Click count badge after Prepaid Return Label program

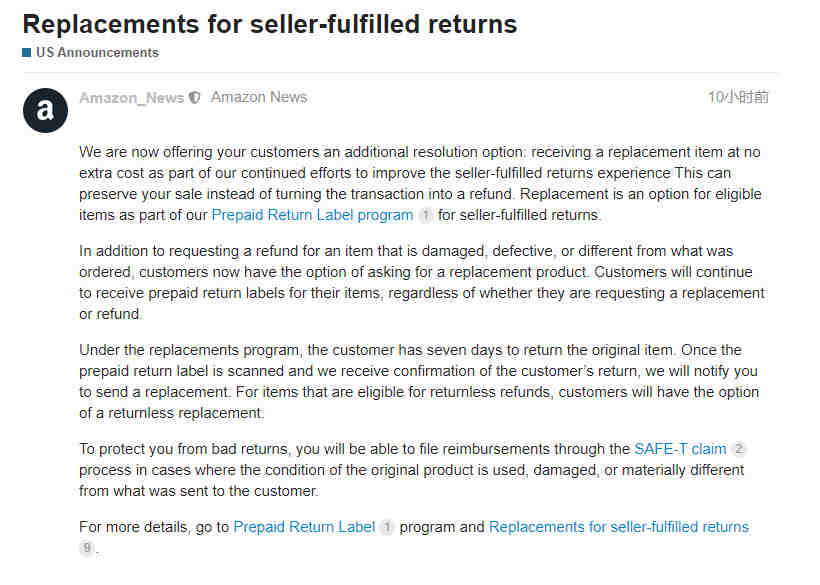point(426,215)
